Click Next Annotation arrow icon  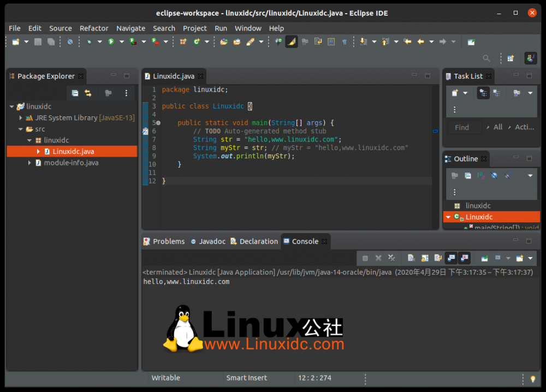pyautogui.click(x=361, y=41)
